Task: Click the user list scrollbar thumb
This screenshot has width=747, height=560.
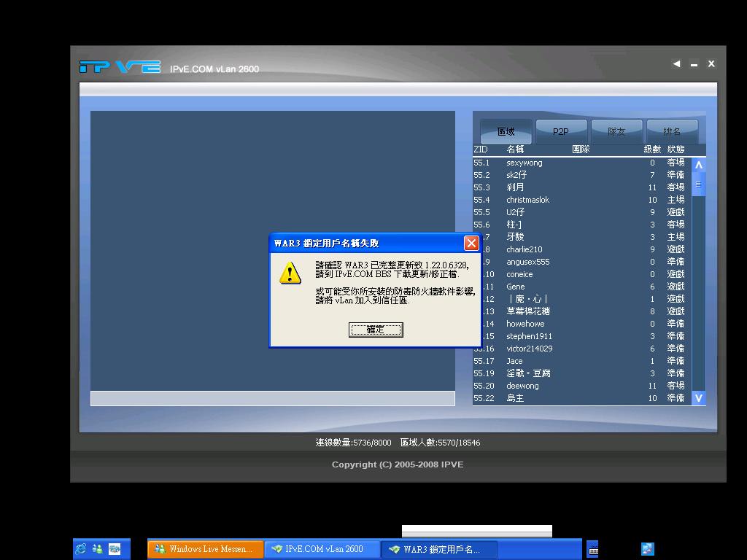Action: (698, 184)
